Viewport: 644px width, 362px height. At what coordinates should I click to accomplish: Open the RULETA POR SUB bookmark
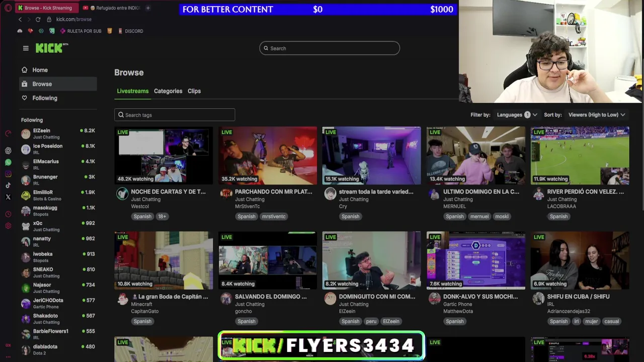pyautogui.click(x=80, y=31)
